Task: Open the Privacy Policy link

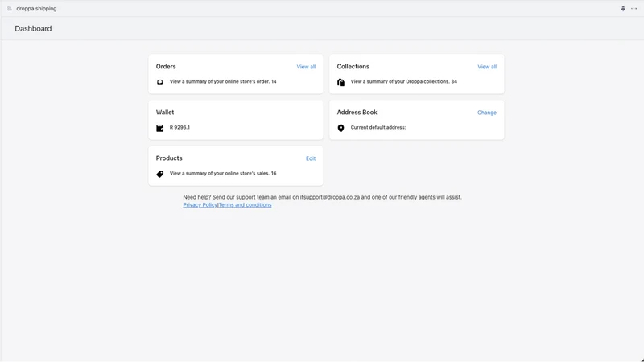Action: coord(200,205)
